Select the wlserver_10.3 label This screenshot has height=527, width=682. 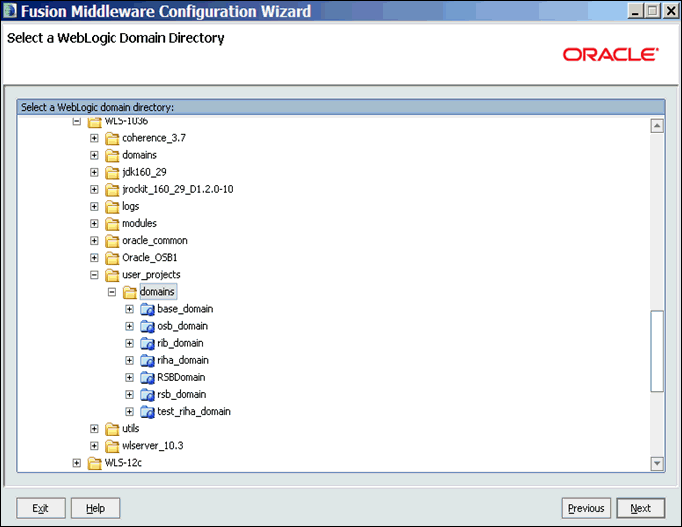click(153, 446)
